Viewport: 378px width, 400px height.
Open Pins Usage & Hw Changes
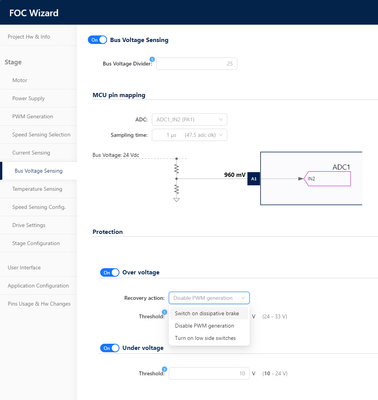point(38,304)
